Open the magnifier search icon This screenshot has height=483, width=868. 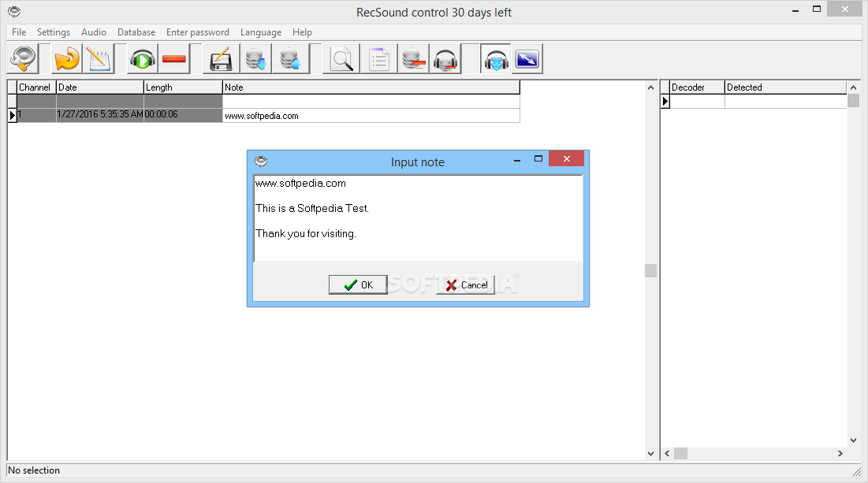pyautogui.click(x=341, y=58)
